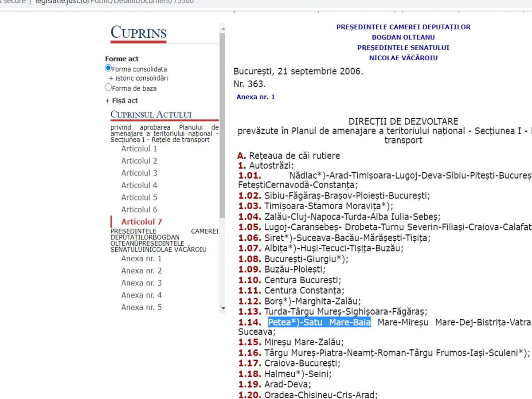This screenshot has height=399, width=532.
Task: Click the highlighted Articolul 7 entry
Action: (x=141, y=222)
